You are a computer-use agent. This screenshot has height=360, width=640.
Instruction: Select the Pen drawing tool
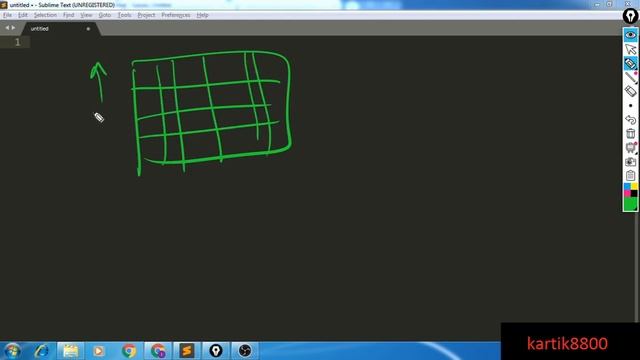(x=630, y=64)
